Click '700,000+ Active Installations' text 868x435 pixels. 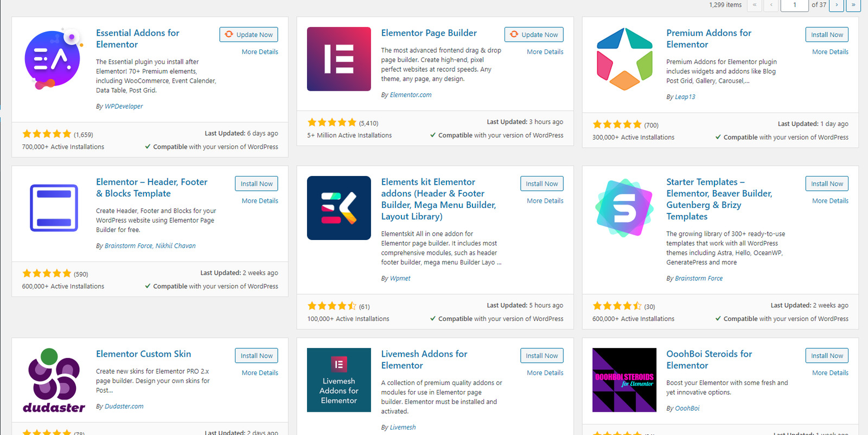[63, 147]
